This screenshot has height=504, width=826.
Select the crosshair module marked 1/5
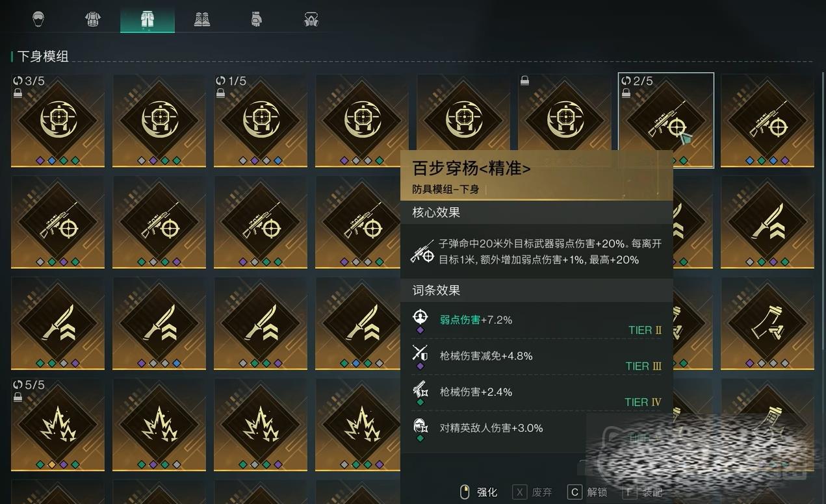(261, 121)
